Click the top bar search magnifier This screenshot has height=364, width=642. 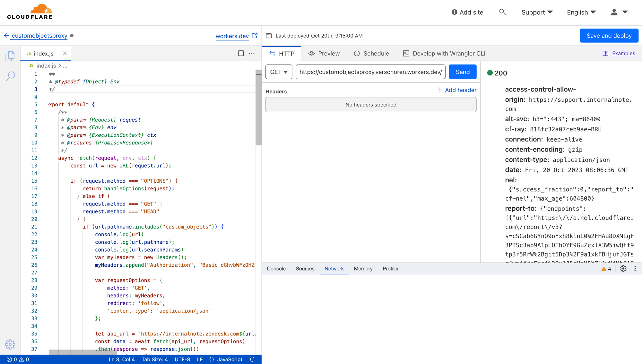tap(502, 12)
